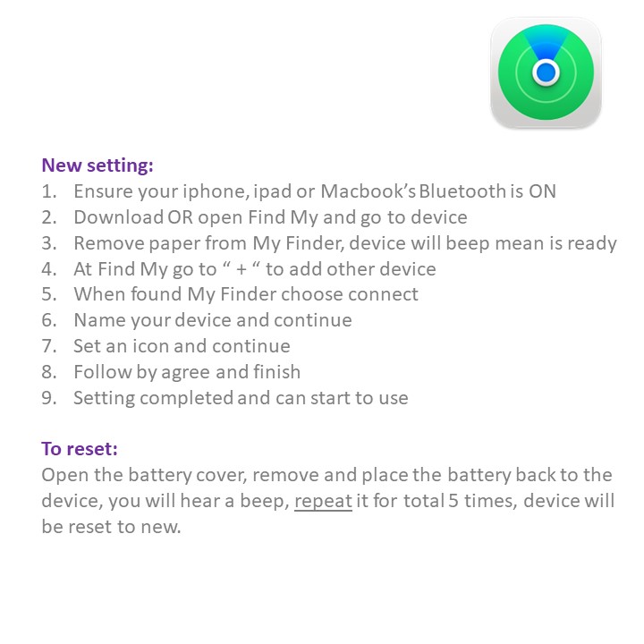Click the '+' symbol in step 4

coord(241,269)
